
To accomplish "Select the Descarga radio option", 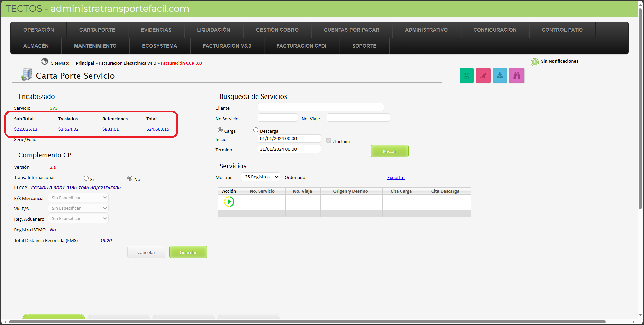I will 256,130.
